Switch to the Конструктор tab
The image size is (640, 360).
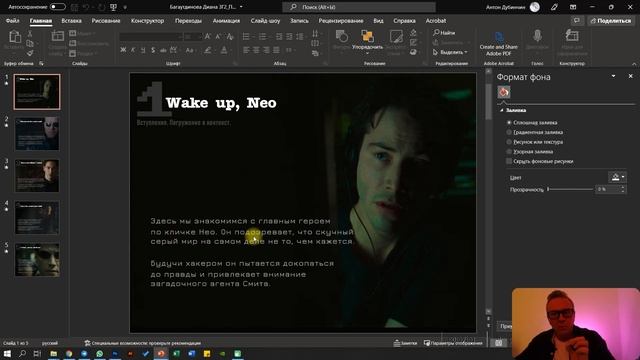click(x=147, y=20)
